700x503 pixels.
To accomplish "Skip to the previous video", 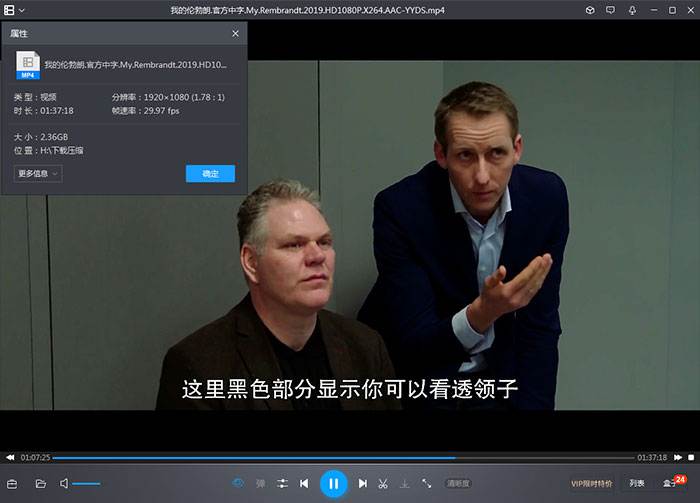I will (x=304, y=483).
